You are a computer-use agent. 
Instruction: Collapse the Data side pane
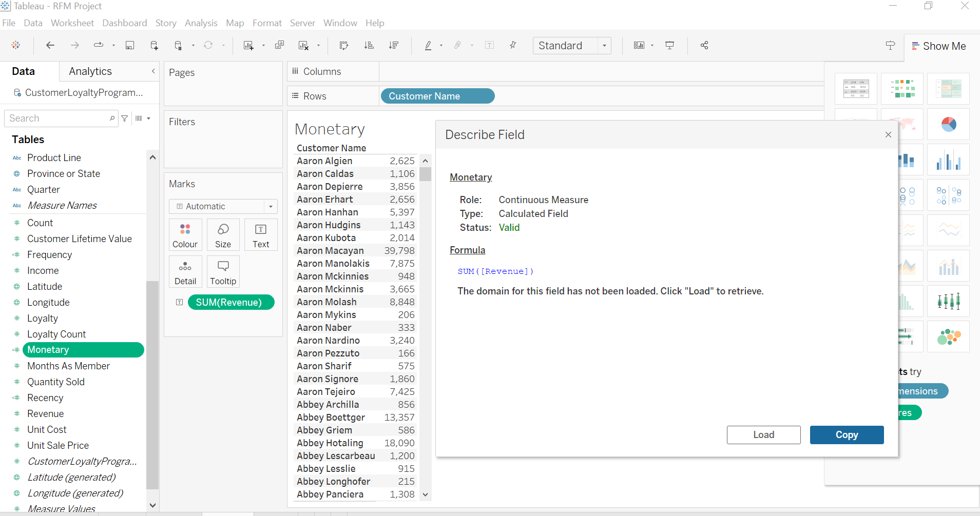pos(153,71)
